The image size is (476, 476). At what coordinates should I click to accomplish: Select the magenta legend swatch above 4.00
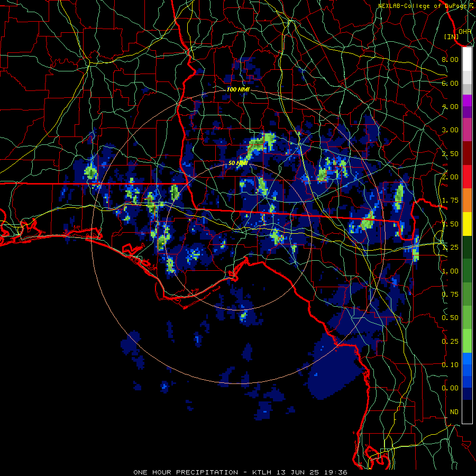[x=467, y=100]
